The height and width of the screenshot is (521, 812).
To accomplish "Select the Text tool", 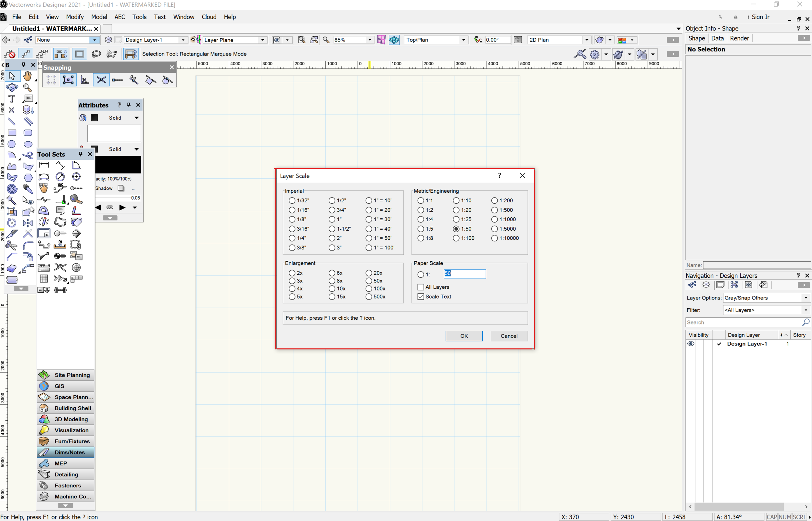I will [12, 99].
